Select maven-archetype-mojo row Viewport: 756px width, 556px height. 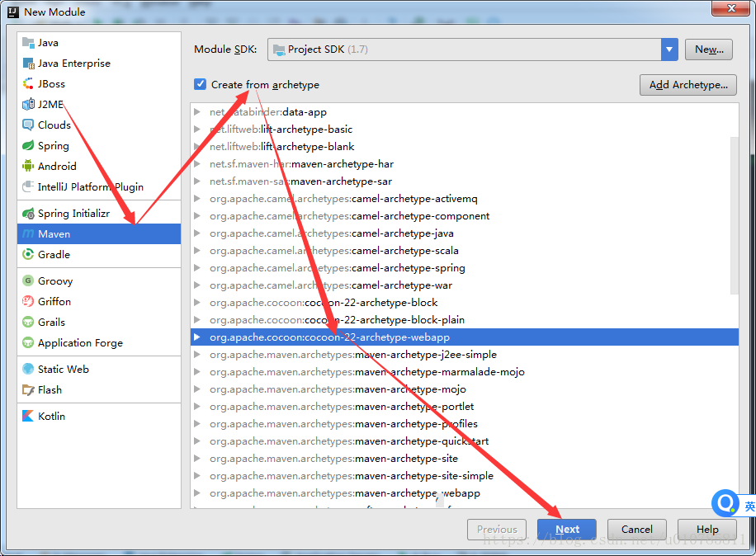pos(465,389)
